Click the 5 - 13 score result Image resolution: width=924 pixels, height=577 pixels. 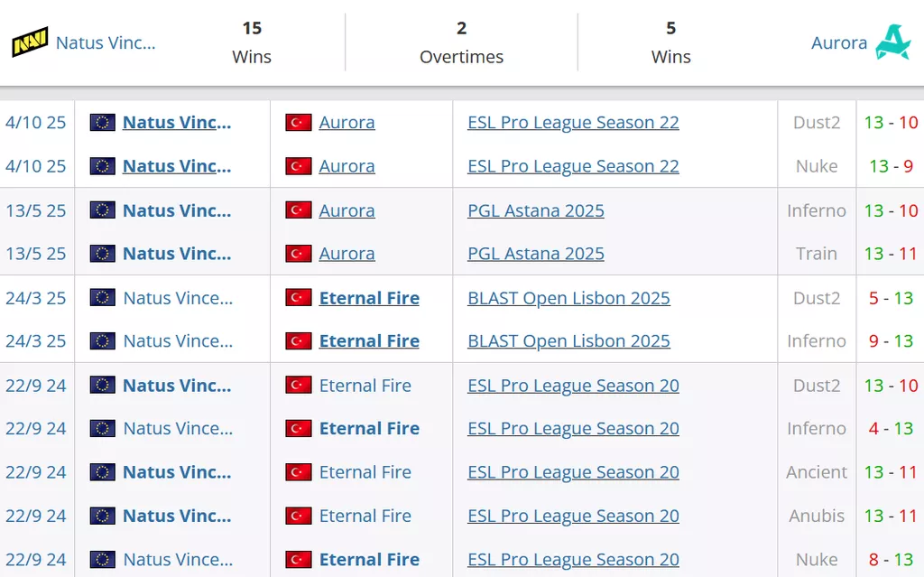pyautogui.click(x=891, y=298)
